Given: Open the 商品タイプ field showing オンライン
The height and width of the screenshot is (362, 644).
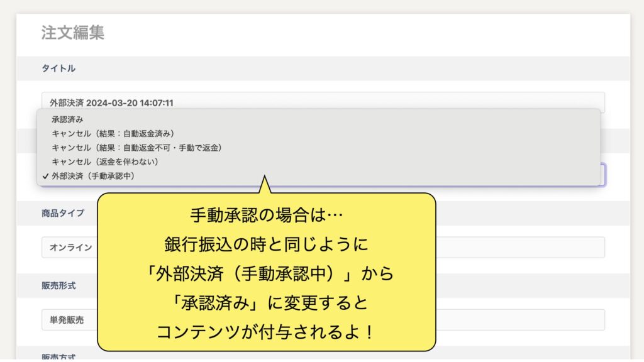Looking at the screenshot, I should pos(68,248).
